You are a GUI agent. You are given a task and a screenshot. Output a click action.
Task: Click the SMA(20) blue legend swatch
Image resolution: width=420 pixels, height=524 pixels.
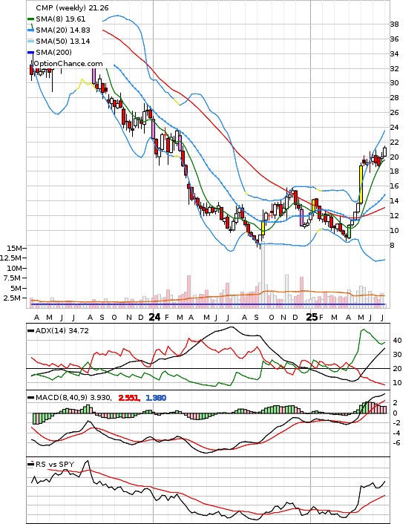pos(30,30)
